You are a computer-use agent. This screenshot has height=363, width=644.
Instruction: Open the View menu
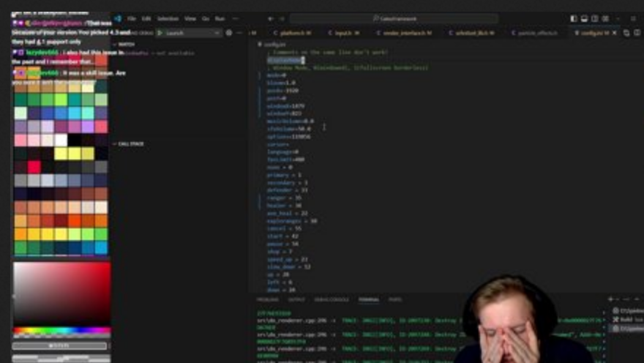point(190,18)
